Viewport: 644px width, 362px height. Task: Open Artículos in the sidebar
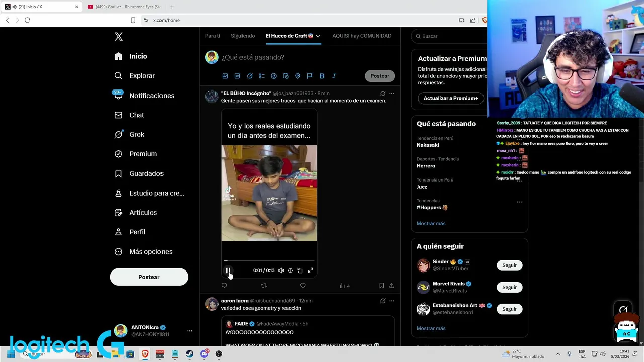tap(136, 213)
